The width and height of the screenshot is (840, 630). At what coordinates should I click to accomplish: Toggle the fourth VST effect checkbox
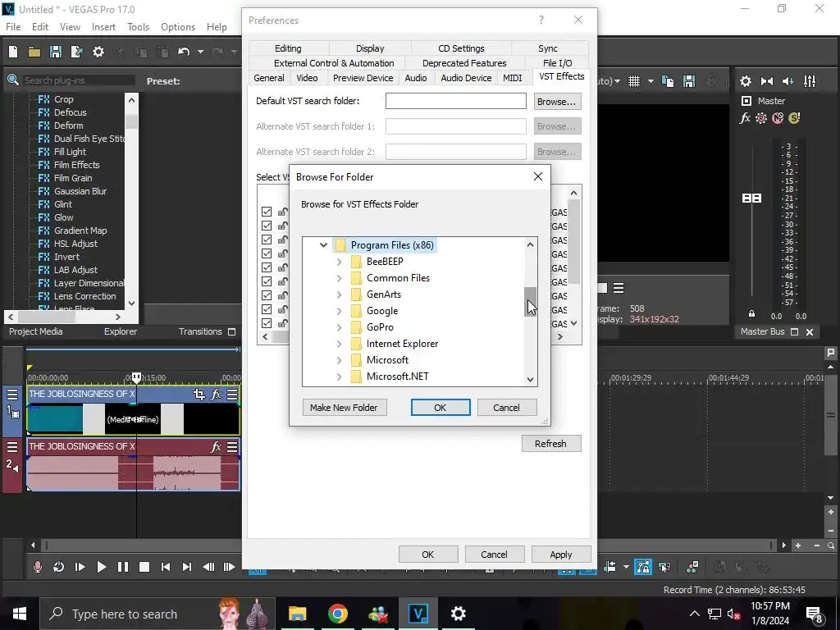267,253
